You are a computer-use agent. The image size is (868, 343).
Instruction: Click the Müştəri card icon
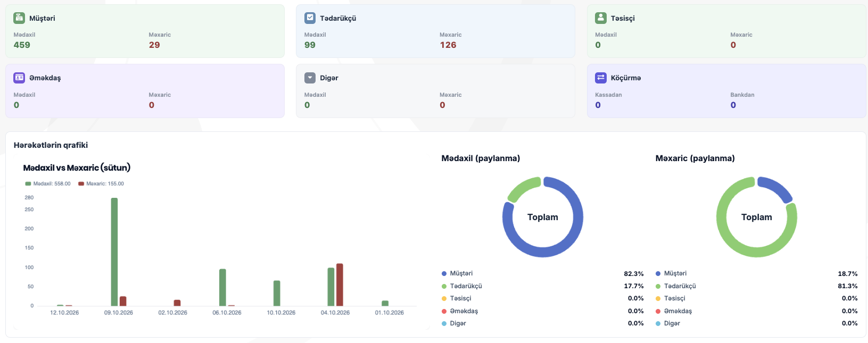[x=19, y=18]
